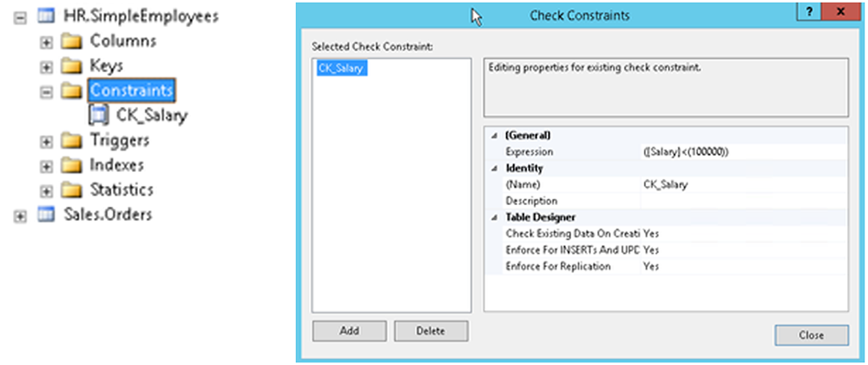Click the Columns folder icon

point(72,41)
